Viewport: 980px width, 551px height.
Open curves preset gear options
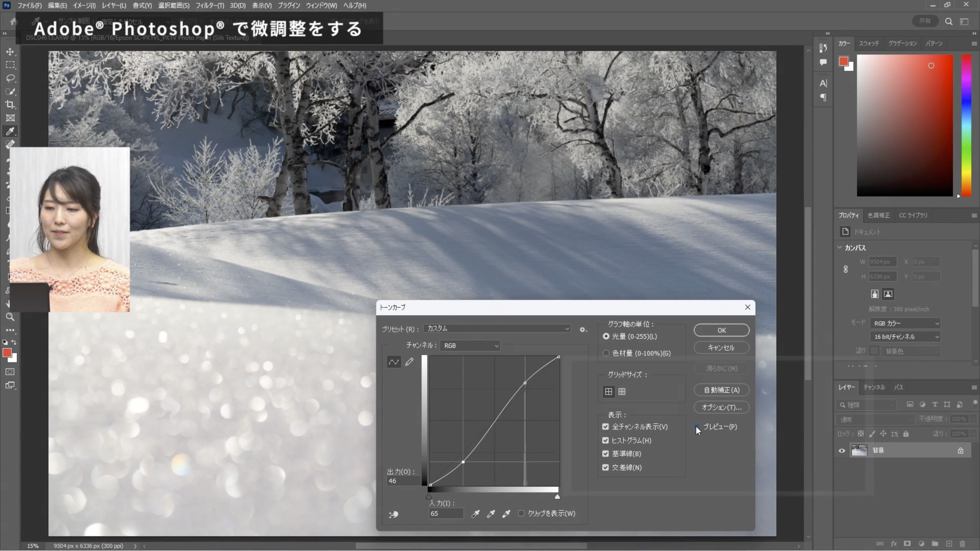pyautogui.click(x=583, y=330)
